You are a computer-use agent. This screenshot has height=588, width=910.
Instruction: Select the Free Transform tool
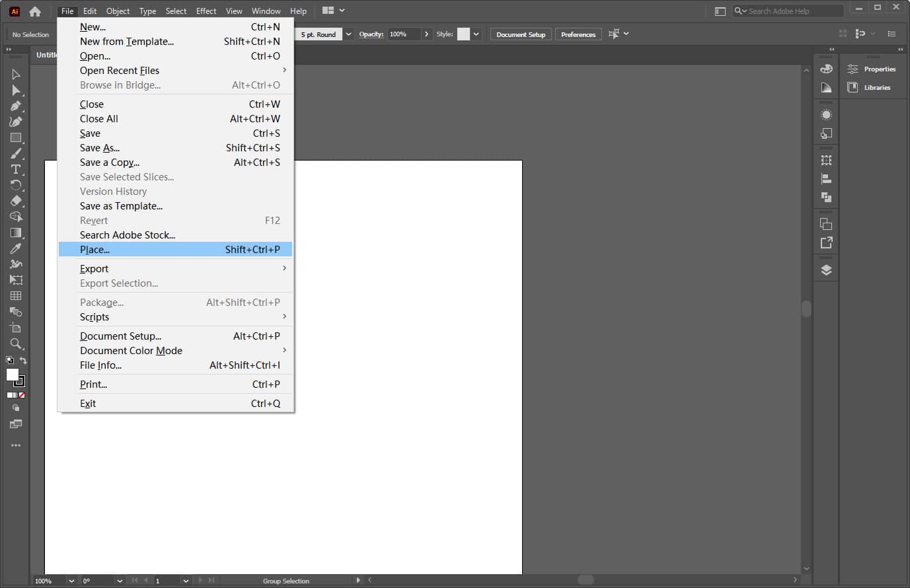click(x=16, y=280)
